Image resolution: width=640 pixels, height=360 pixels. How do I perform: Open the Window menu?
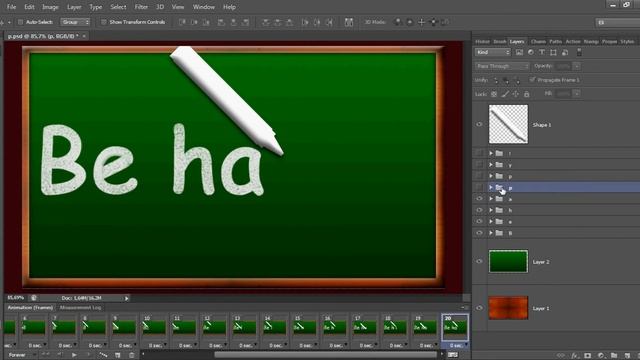204,7
